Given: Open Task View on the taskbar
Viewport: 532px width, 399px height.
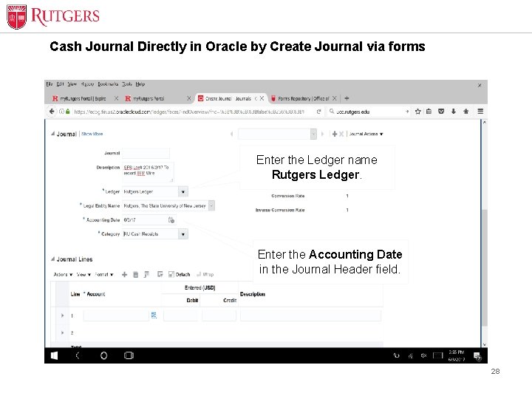Looking at the screenshot, I should pos(129,355).
